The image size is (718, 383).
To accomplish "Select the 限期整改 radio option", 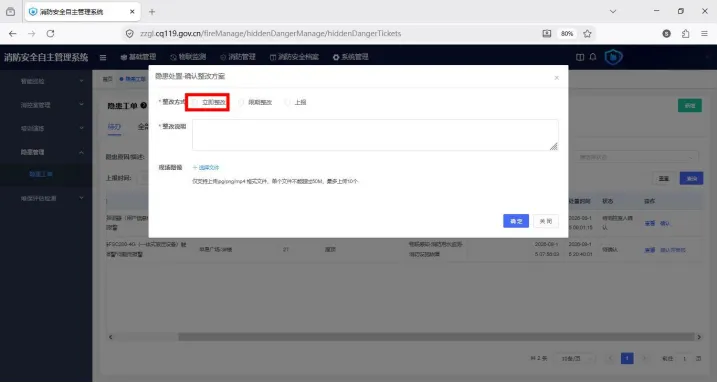I will pyautogui.click(x=256, y=102).
